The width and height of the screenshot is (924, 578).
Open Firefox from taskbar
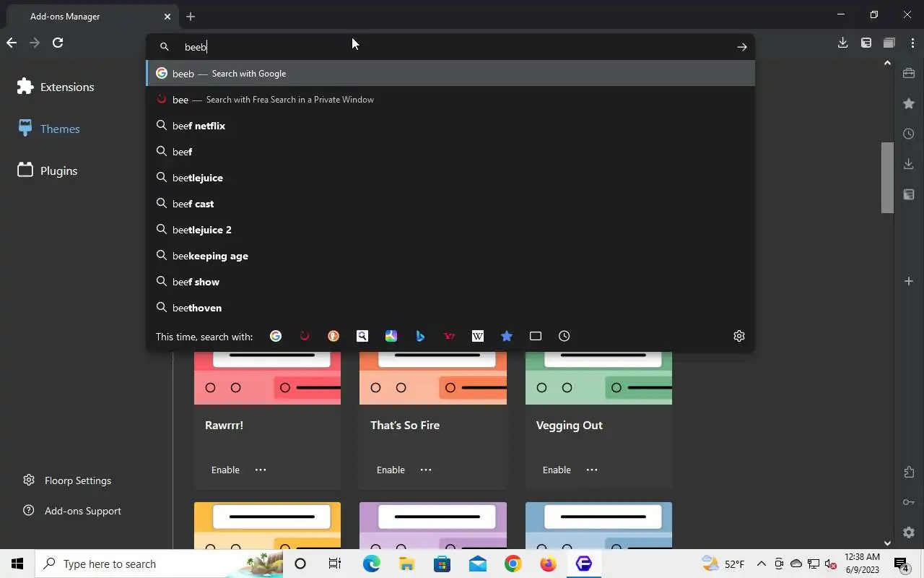point(549,564)
